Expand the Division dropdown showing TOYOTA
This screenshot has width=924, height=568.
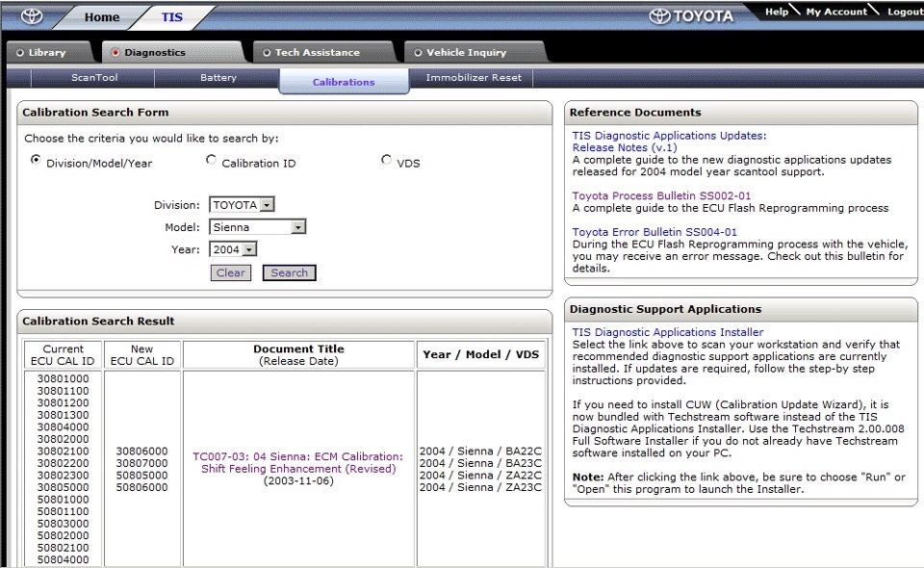(x=243, y=204)
